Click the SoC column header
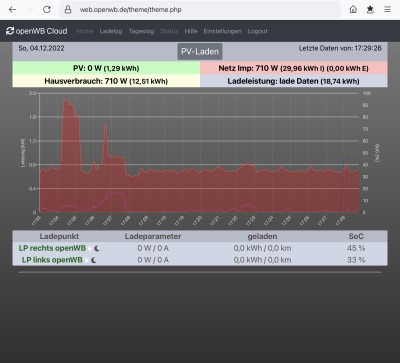 [356, 236]
